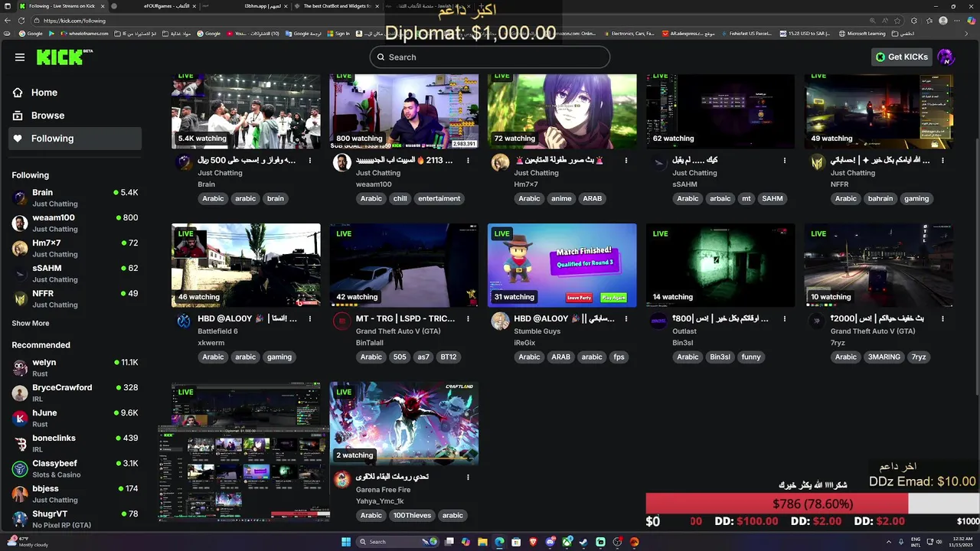
Task: Click the NFFR avatar beside stream title
Action: [x=817, y=162]
